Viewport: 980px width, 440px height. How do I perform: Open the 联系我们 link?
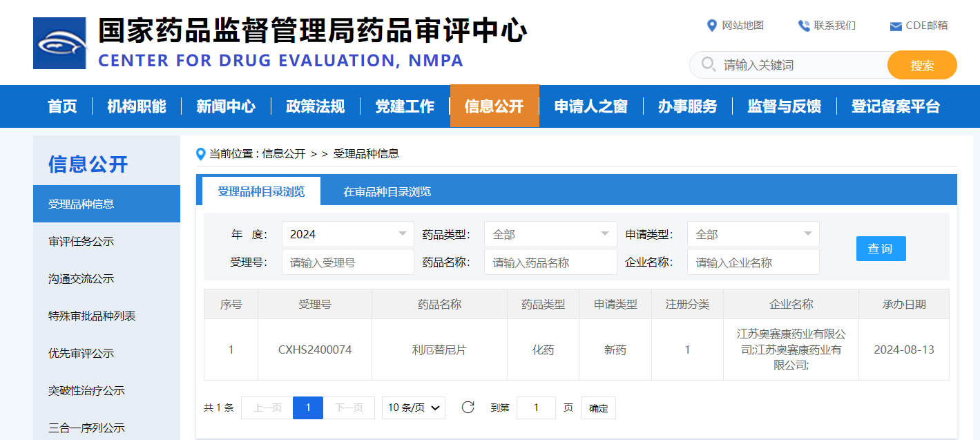(835, 26)
